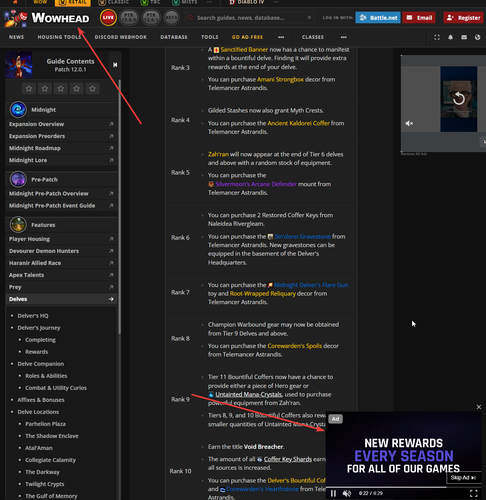The width and height of the screenshot is (486, 500).
Task: Open more options after Diablo IV tab
Action: [x=276, y=2]
